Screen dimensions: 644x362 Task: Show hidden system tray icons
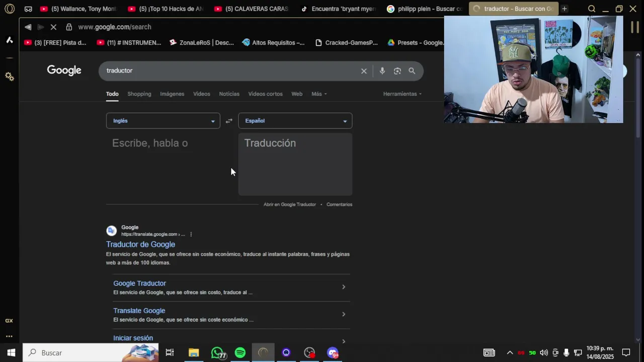coord(510,352)
